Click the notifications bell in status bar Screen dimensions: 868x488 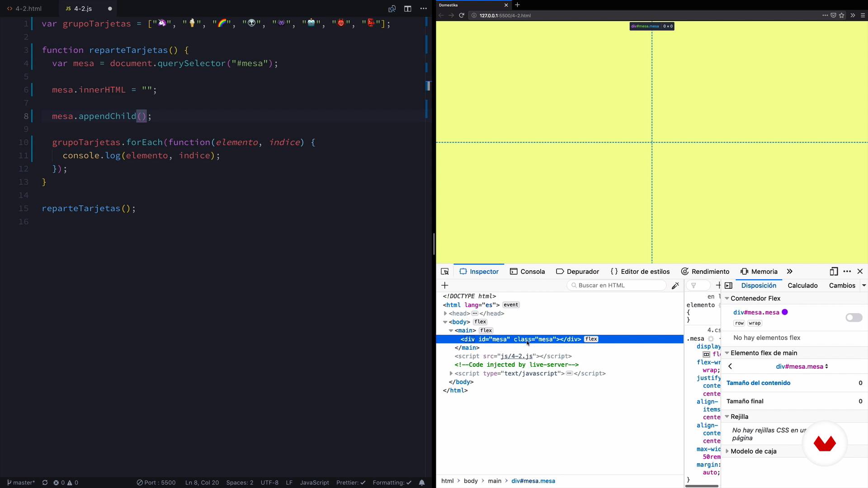[422, 483]
